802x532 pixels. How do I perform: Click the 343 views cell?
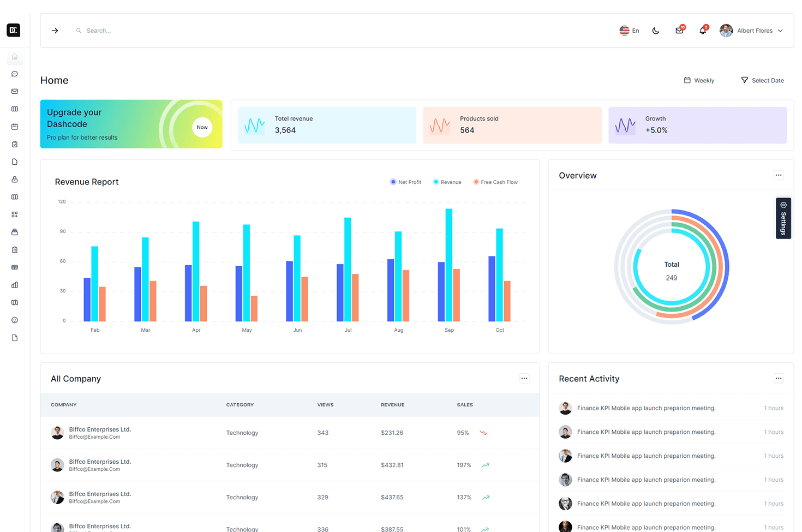[x=323, y=433]
